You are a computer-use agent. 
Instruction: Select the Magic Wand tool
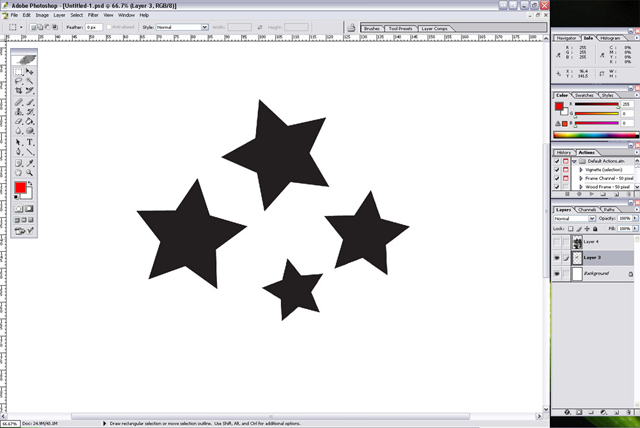pyautogui.click(x=30, y=81)
